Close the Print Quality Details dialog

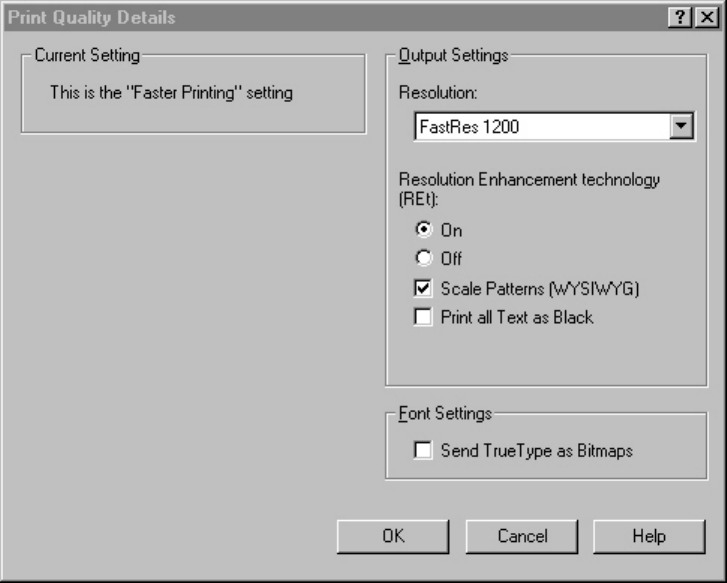(x=709, y=17)
